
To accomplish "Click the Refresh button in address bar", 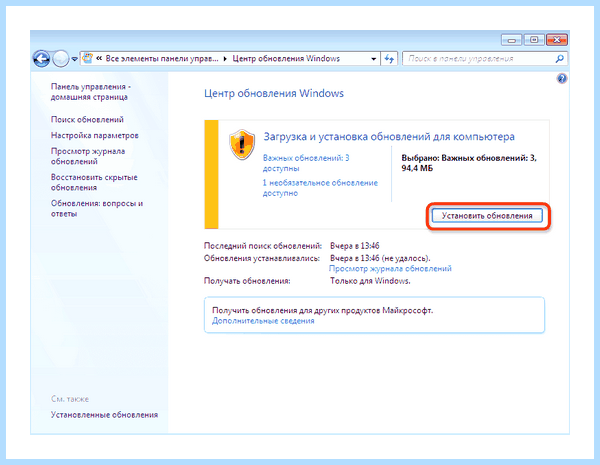I will click(x=389, y=59).
